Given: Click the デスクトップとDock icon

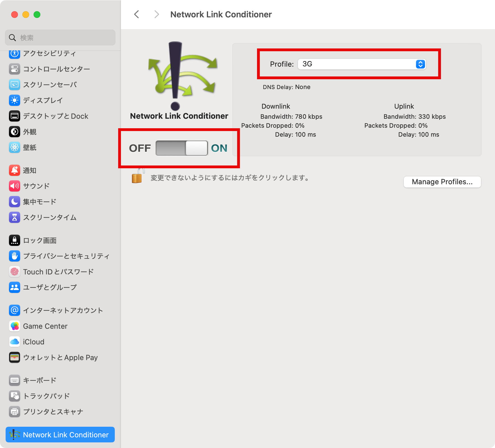Looking at the screenshot, I should 15,116.
